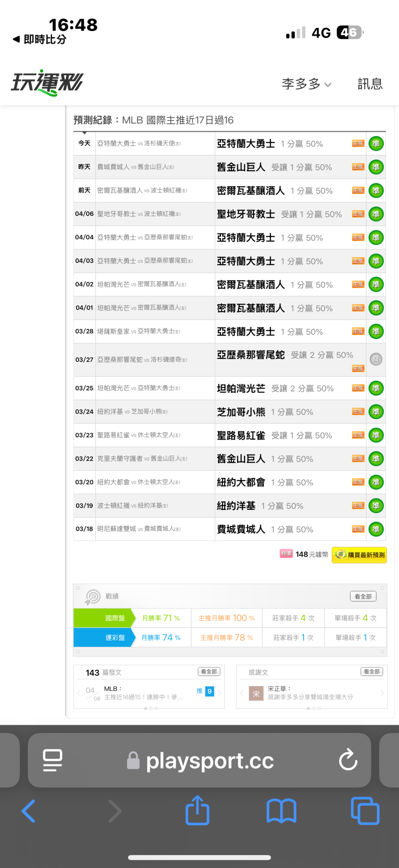Click green 準 icon in 04/06 row

point(376,214)
